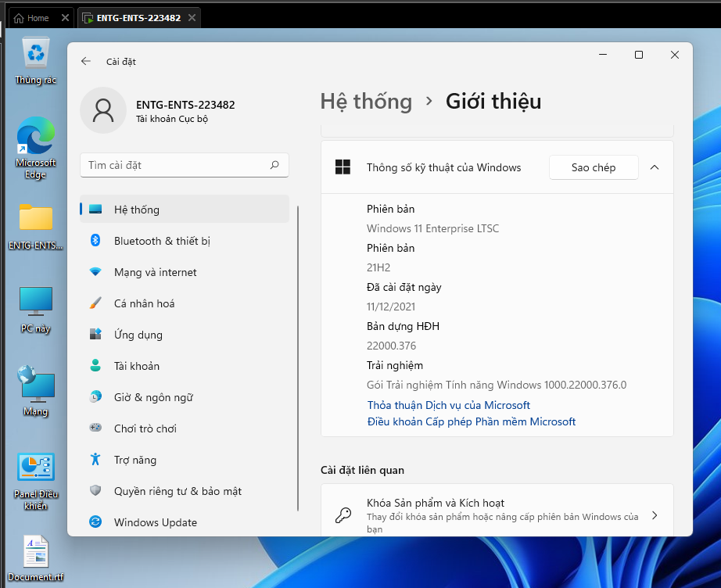Click the paintbrush icon beside Cá nhân hoá
This screenshot has width=721, height=588.
point(95,303)
